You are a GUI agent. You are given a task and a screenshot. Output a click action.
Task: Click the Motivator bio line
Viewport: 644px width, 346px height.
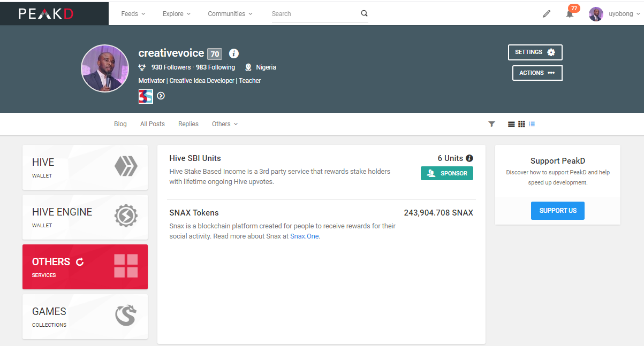coord(200,81)
